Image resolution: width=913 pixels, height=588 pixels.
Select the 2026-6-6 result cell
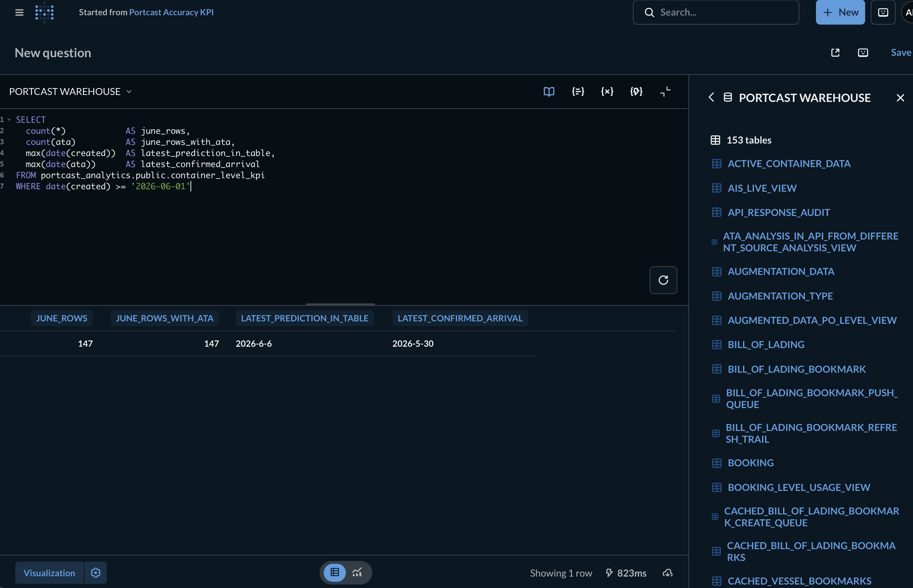(x=254, y=344)
